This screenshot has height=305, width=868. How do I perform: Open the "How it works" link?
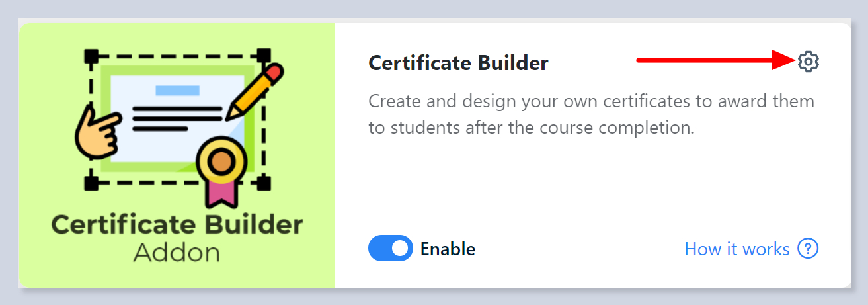point(737,249)
